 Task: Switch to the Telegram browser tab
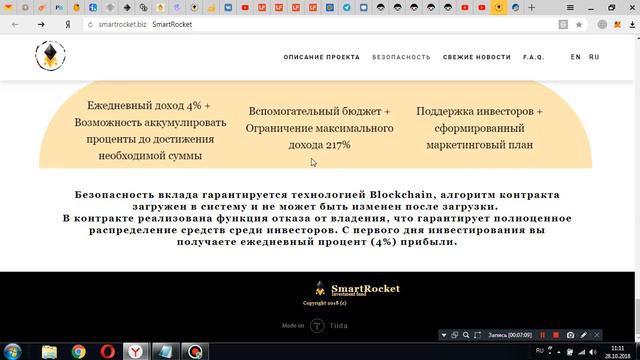pyautogui.click(x=347, y=7)
